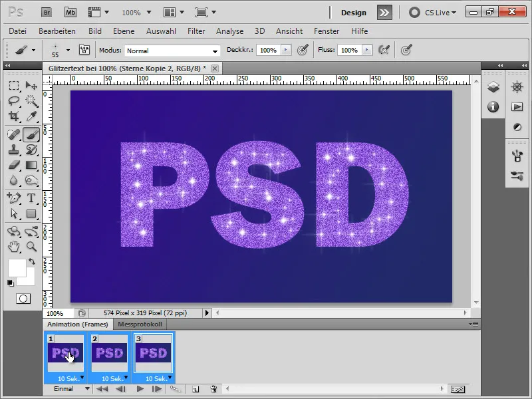
Task: Open the Filter menu
Action: [196, 31]
